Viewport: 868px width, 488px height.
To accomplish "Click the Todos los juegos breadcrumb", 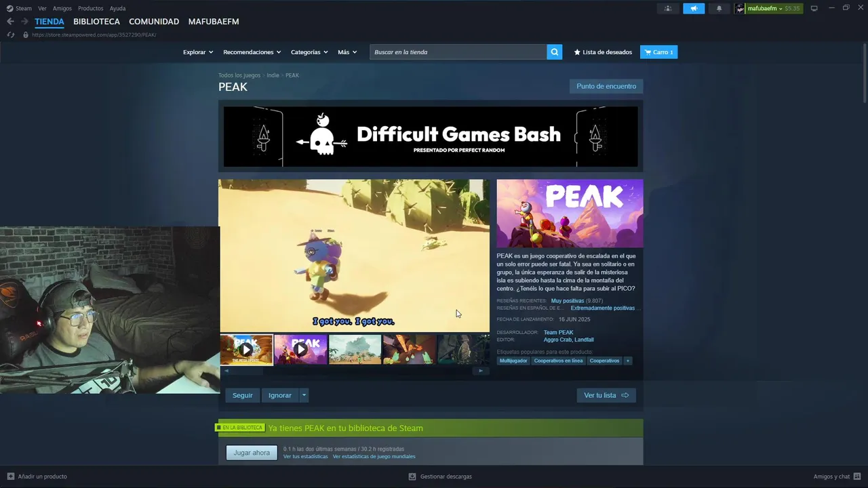I will pyautogui.click(x=239, y=75).
